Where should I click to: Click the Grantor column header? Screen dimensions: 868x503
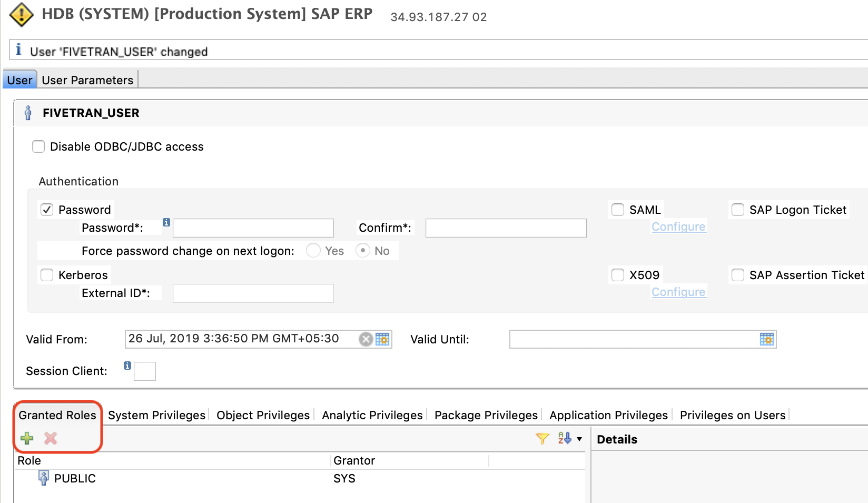(410, 460)
